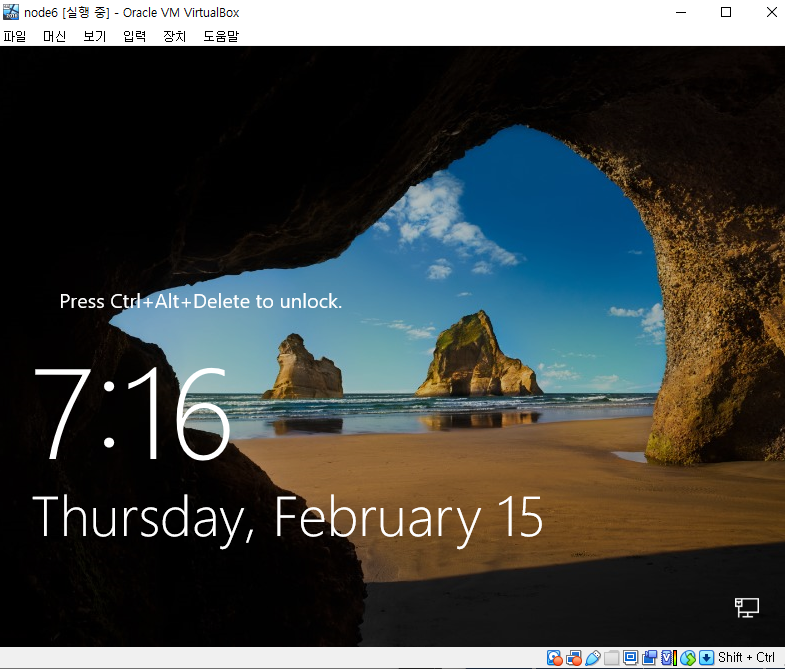Click the 7:16 lock screen clock

click(x=132, y=414)
